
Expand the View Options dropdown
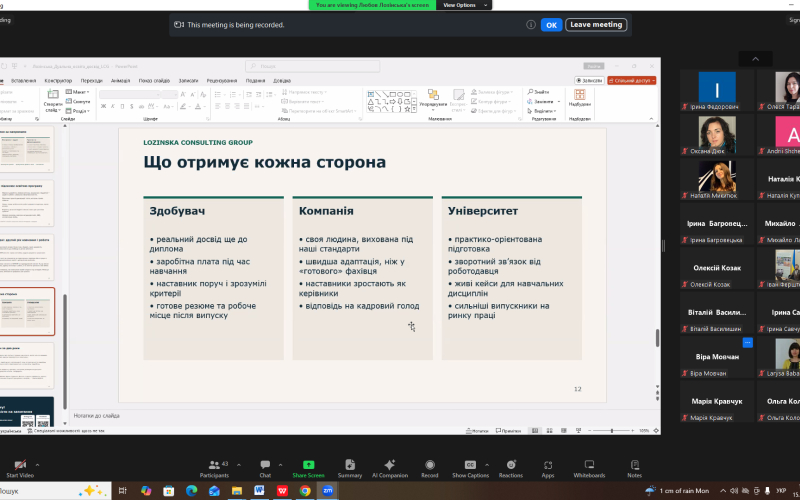pos(464,5)
